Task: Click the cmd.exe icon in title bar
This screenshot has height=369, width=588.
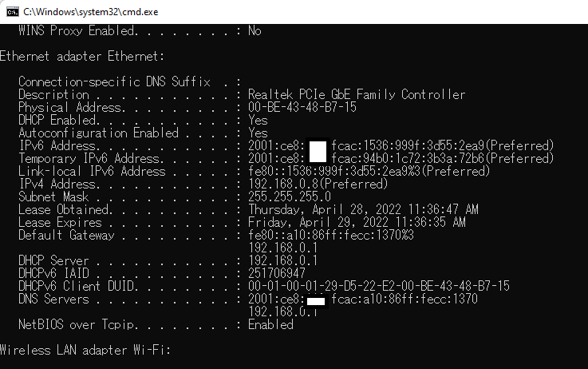Action: 13,12
